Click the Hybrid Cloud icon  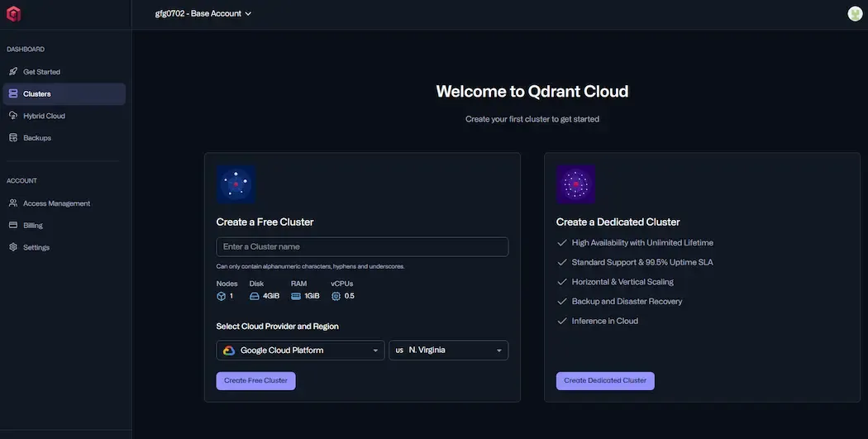click(x=13, y=116)
